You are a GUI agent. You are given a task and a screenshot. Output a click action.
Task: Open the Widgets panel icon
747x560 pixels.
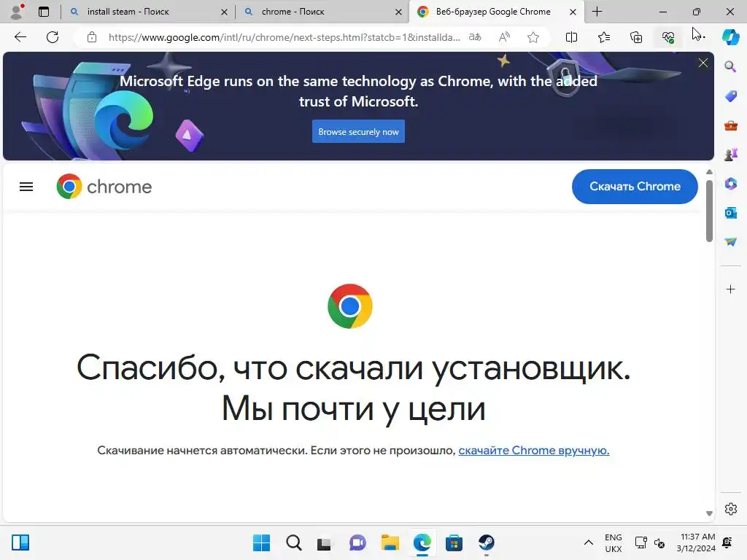tap(20, 542)
